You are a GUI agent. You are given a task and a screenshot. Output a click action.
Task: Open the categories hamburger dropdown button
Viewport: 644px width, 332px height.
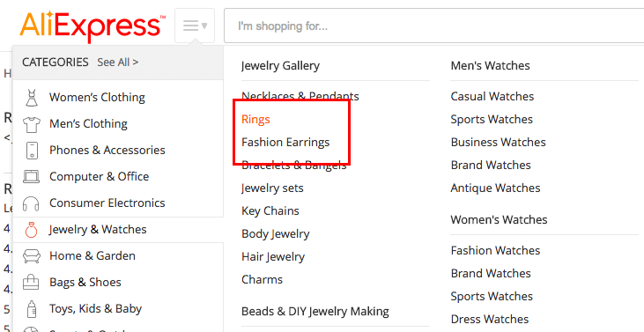[x=195, y=26]
